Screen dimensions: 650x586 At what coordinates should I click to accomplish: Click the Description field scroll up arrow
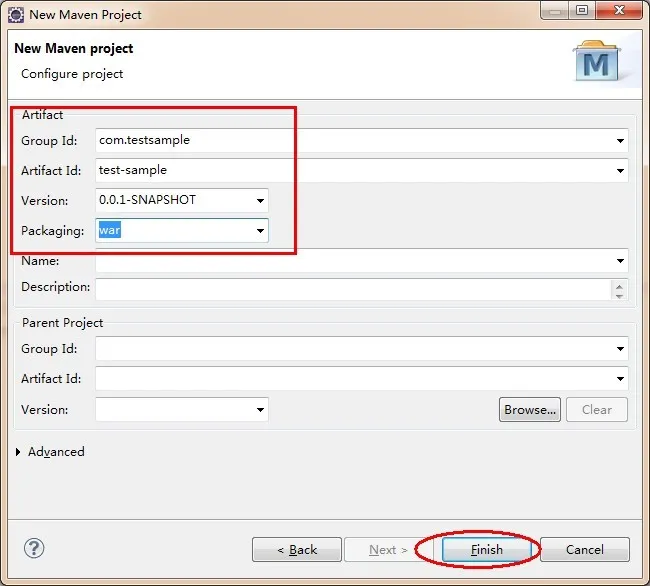619,286
